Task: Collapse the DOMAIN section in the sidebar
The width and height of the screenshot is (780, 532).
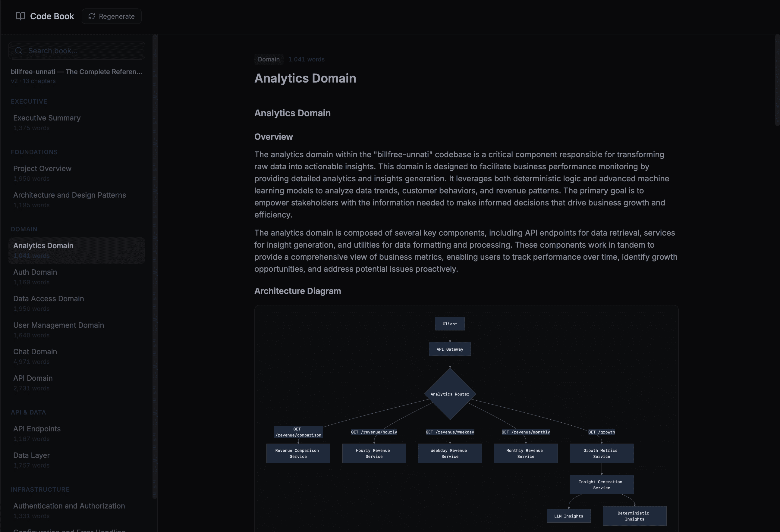Action: point(24,229)
